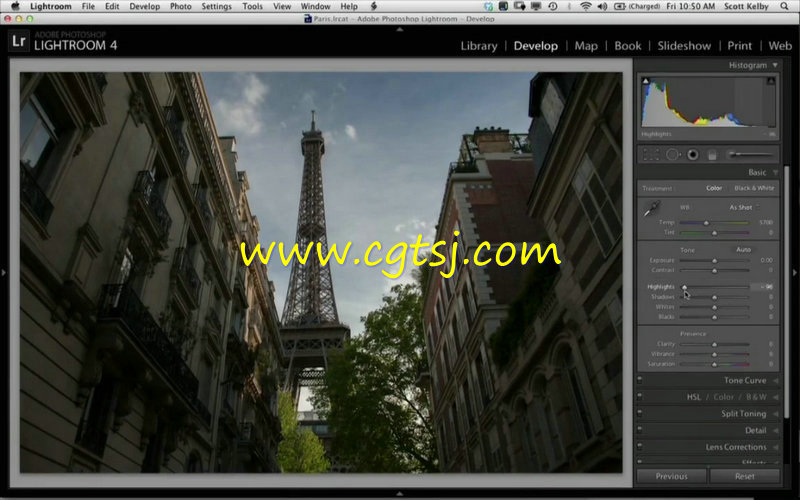Screen dimensions: 800x500
Task: Hide the top module picker arrow
Action: coord(399,30)
